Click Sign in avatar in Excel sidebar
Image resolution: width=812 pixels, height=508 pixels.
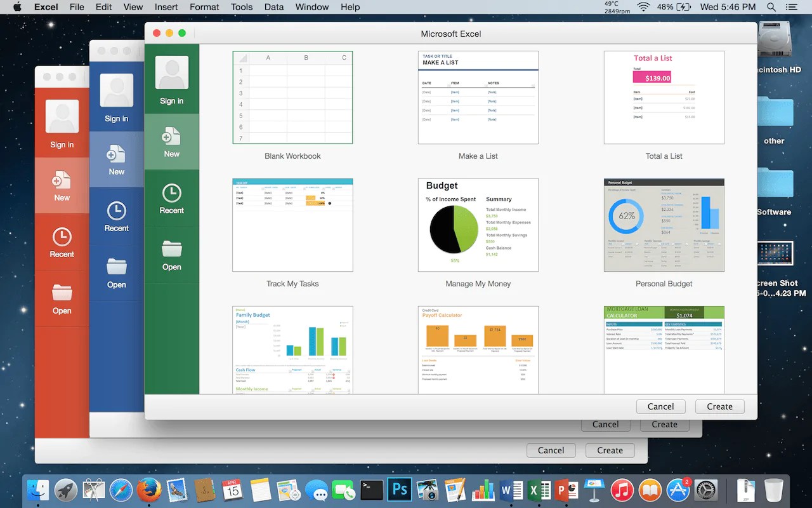click(171, 72)
